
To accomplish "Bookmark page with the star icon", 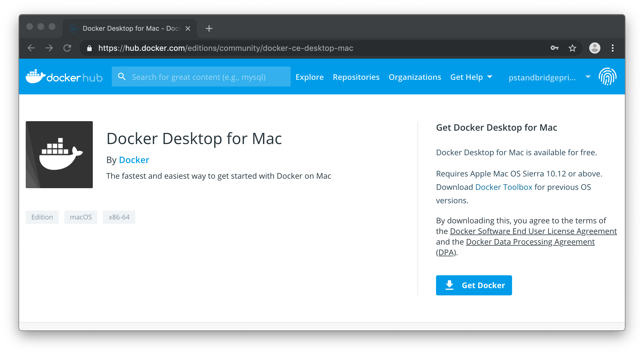I will click(x=572, y=48).
